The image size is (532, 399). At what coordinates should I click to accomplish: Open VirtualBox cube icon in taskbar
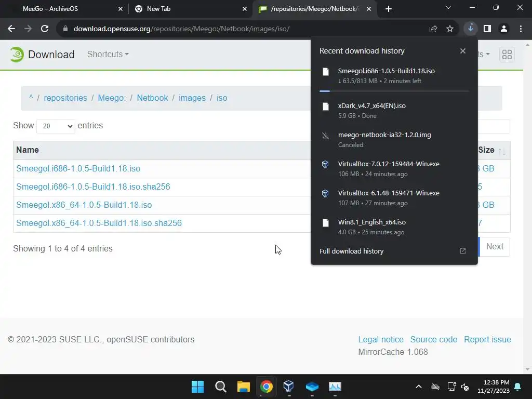289,386
